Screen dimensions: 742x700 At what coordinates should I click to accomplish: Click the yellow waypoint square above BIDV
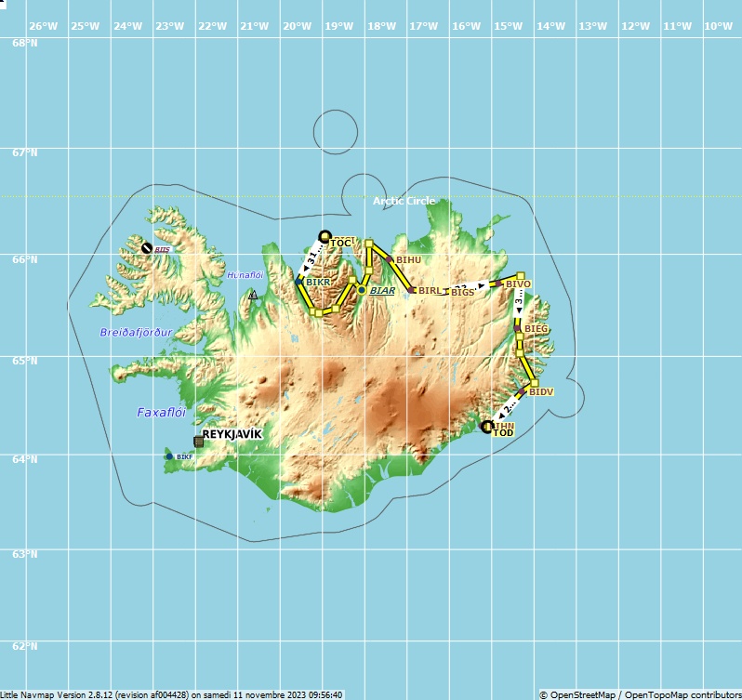(x=535, y=383)
